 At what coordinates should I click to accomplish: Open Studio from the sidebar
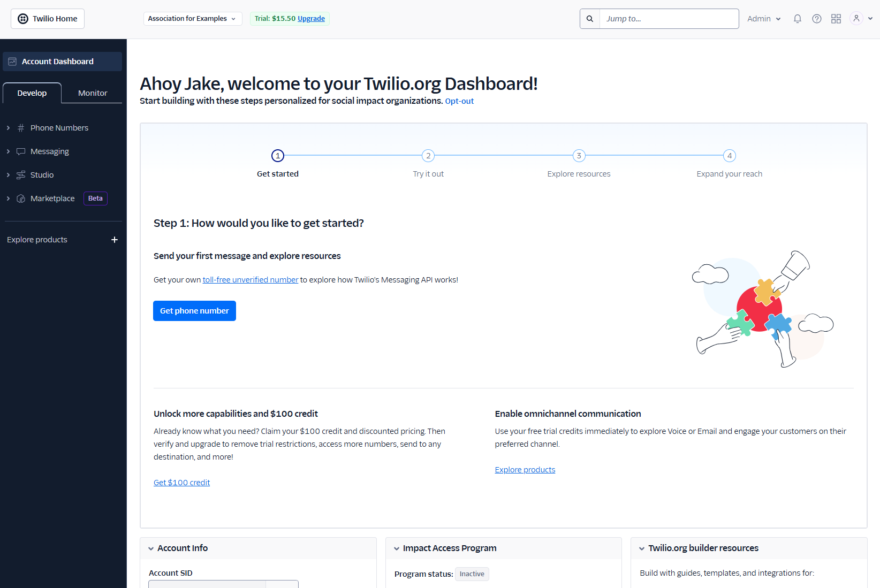[x=42, y=174]
